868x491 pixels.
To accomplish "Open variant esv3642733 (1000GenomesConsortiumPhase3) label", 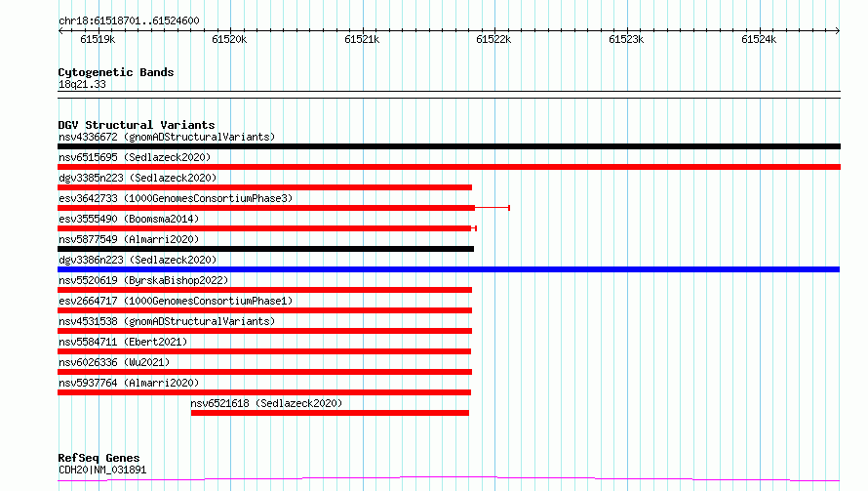I will (x=176, y=198).
